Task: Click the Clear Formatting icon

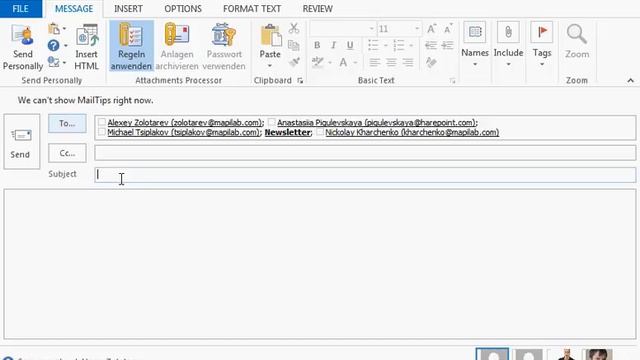Action: 431,62
